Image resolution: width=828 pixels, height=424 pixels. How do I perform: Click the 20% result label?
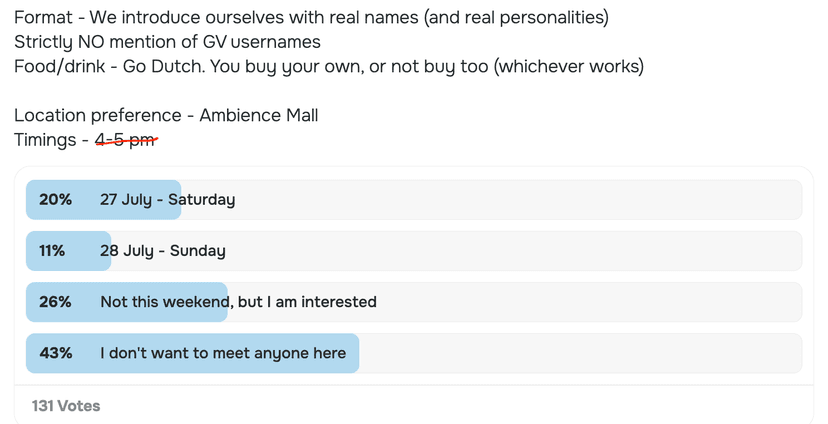pyautogui.click(x=56, y=200)
